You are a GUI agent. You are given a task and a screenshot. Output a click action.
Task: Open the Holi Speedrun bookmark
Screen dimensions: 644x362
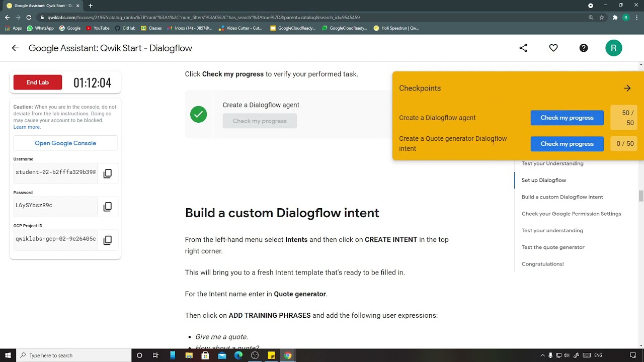(396, 28)
